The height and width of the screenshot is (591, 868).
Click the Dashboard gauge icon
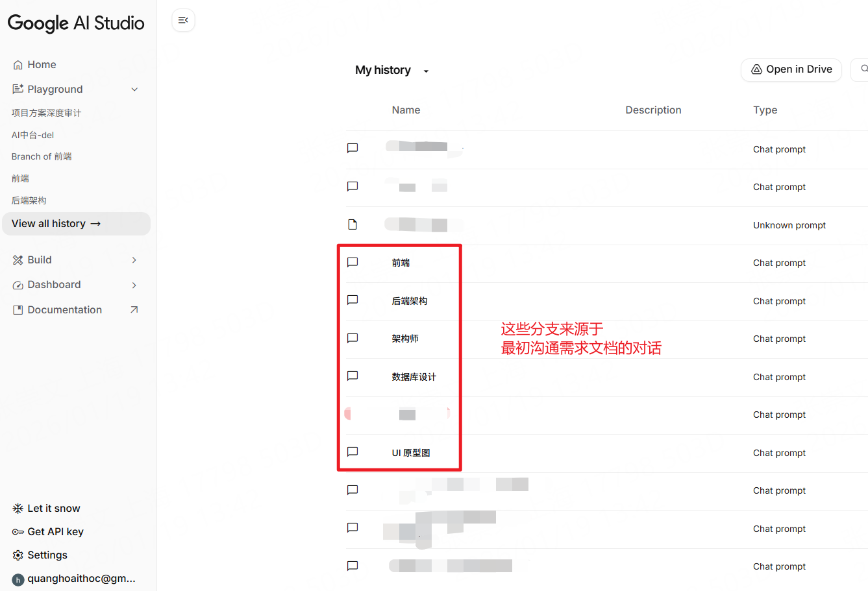[18, 285]
